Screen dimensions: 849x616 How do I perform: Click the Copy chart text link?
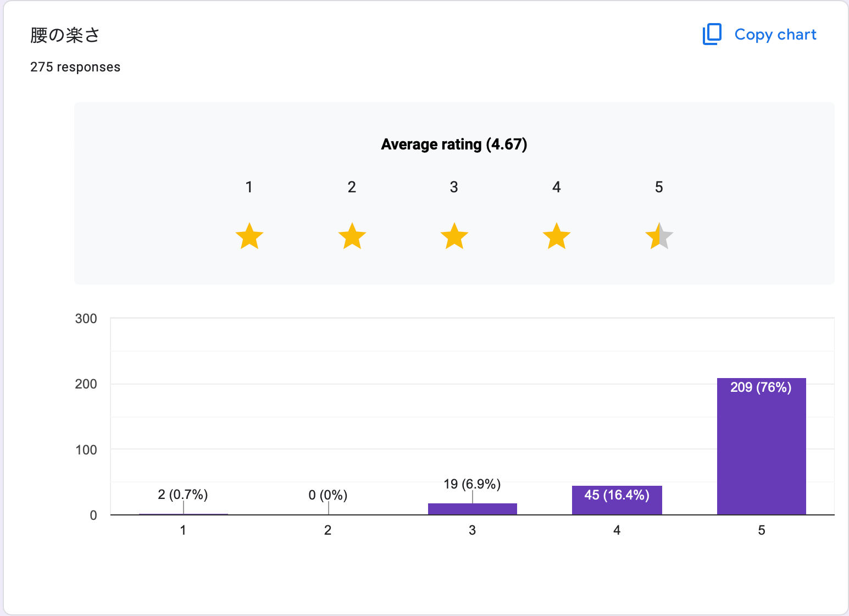coord(775,35)
